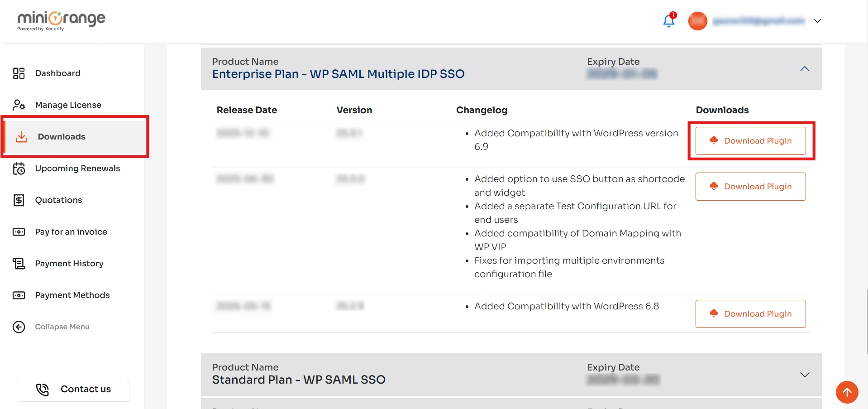Click the Downloads sidebar icon
The image size is (868, 409).
21,136
